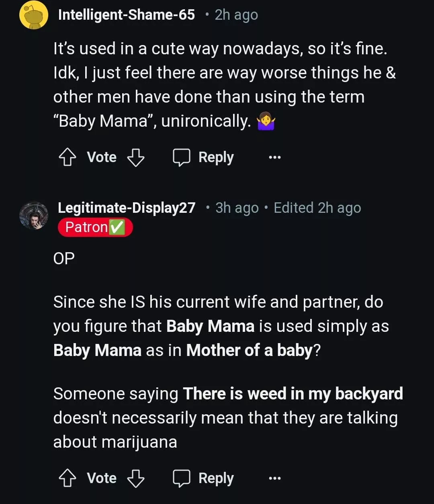
Task: Tap the red Patron flair badge
Action: [x=95, y=227]
